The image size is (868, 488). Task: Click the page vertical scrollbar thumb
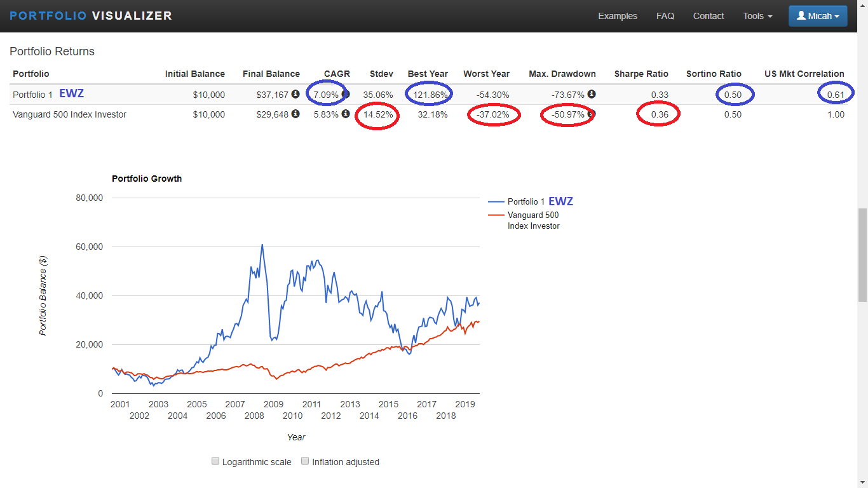pos(862,255)
